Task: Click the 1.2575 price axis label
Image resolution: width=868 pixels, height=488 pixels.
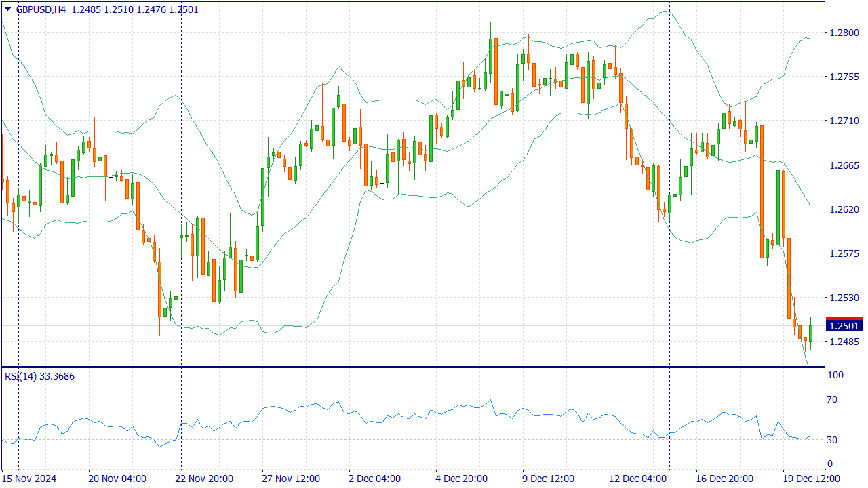Action: tap(843, 253)
